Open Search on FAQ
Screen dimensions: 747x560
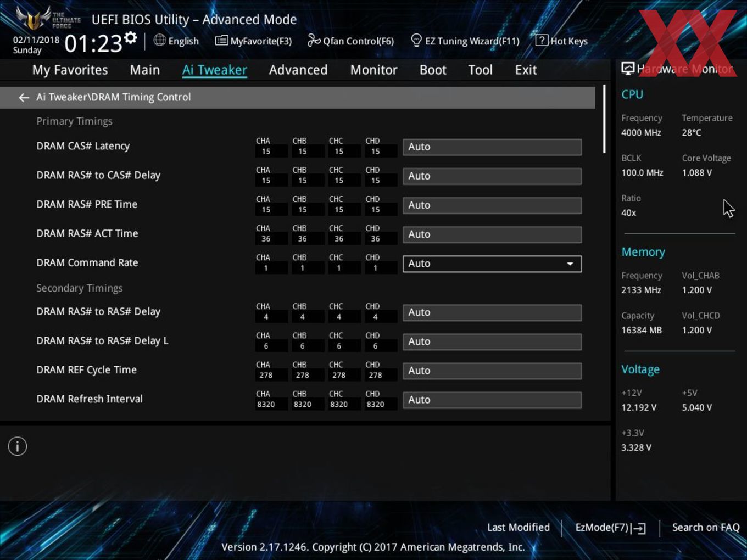[x=706, y=527]
